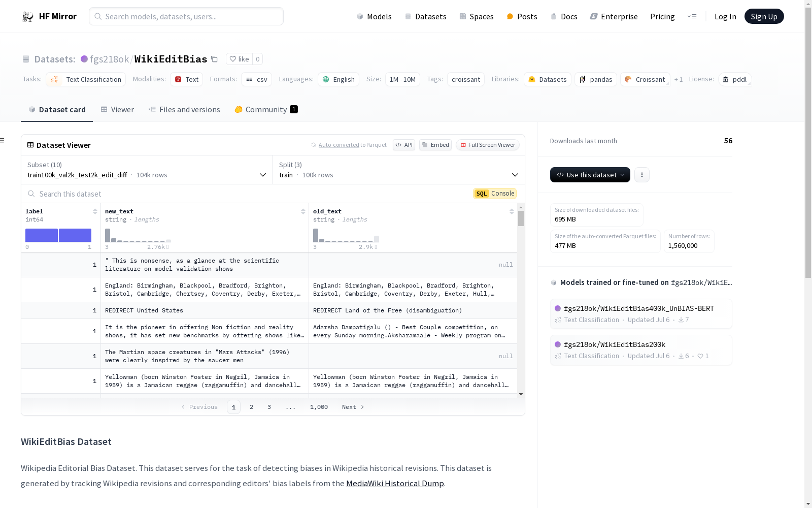This screenshot has width=812, height=508.
Task: Open Posts in the top navigation
Action: 522,17
